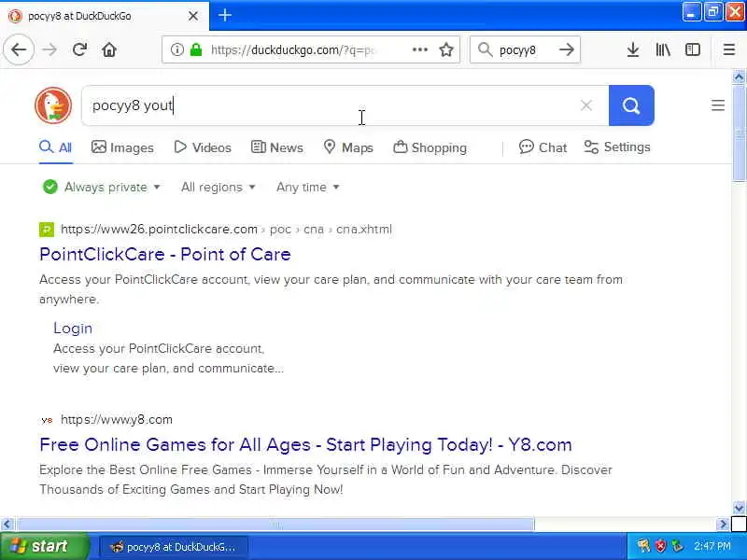
Task: Open the DuckDuckGo side menu
Action: coord(718,105)
